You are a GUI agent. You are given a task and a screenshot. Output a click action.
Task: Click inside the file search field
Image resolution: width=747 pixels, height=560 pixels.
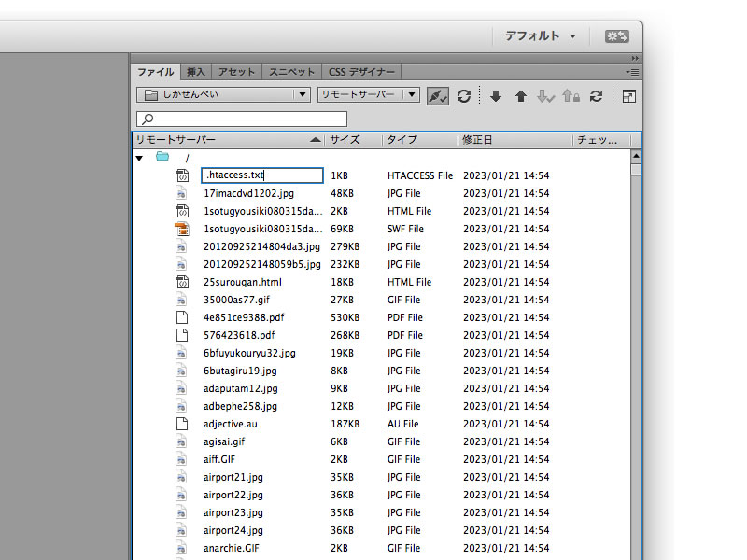pyautogui.click(x=242, y=119)
